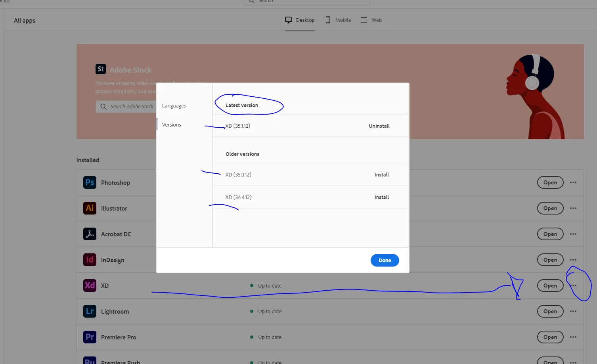Viewport: 597px width, 364px height.
Task: Open more options for Photoshop
Action: pos(573,182)
